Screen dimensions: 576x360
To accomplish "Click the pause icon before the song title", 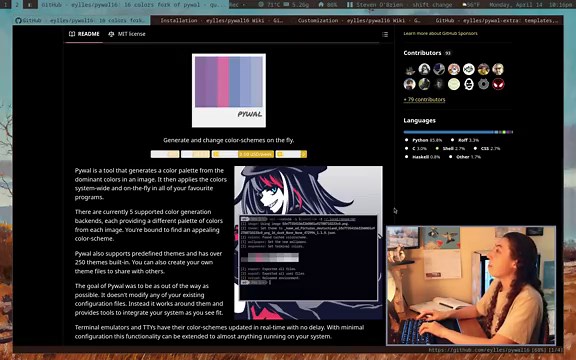I will pyautogui.click(x=350, y=5).
